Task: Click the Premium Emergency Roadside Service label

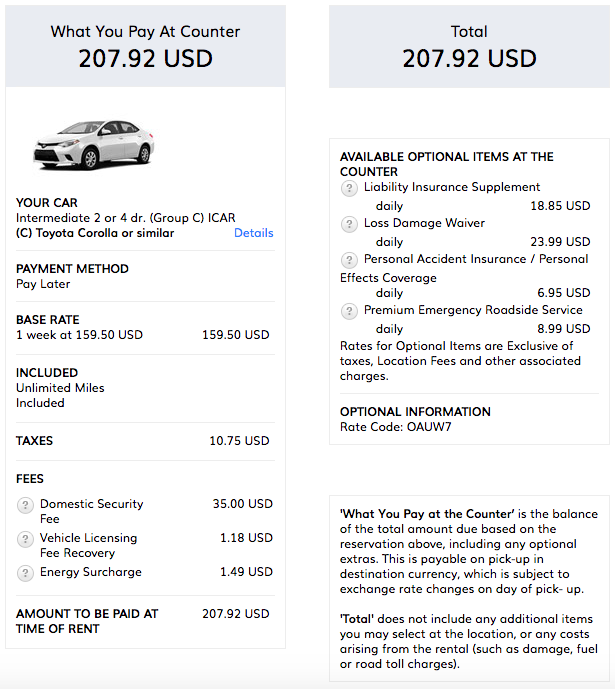Action: click(473, 310)
